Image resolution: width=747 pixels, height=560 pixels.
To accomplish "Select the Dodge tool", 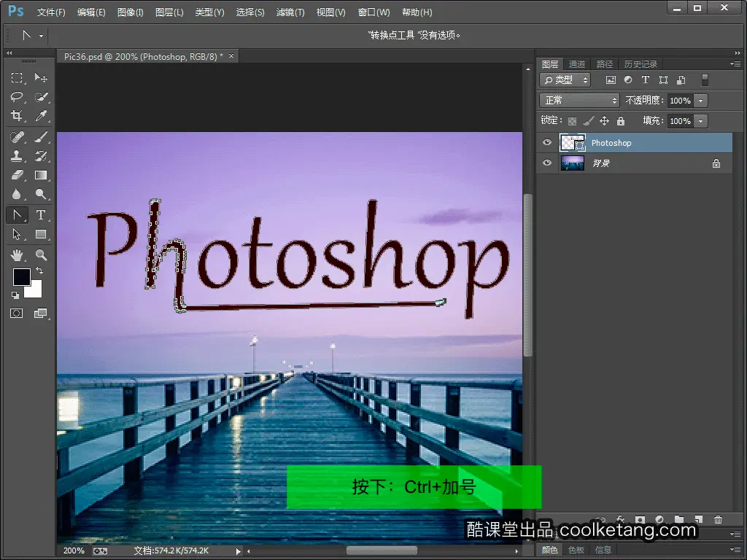I will coord(41,194).
